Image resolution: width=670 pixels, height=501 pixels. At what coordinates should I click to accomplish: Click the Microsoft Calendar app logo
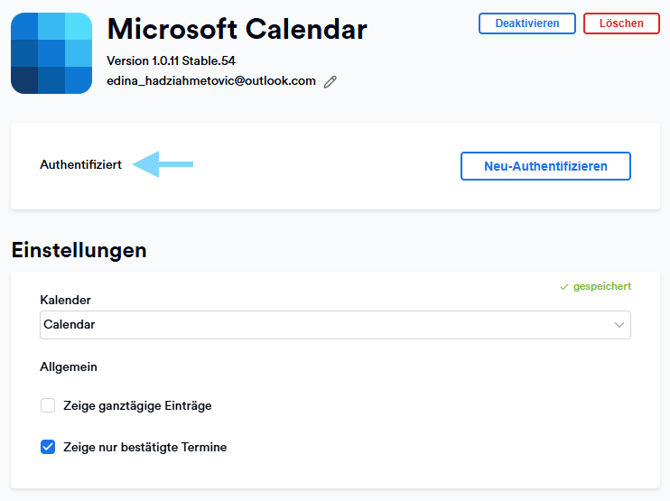pos(52,53)
